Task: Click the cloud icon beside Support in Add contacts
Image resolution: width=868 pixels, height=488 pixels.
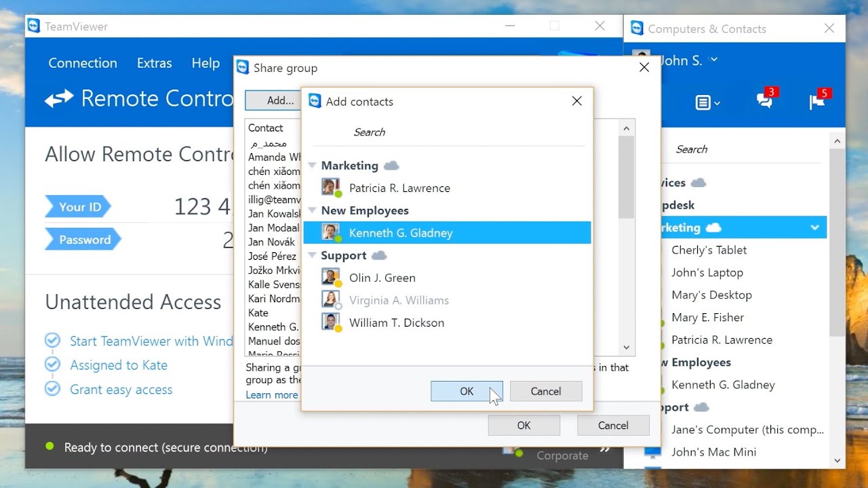Action: (380, 256)
